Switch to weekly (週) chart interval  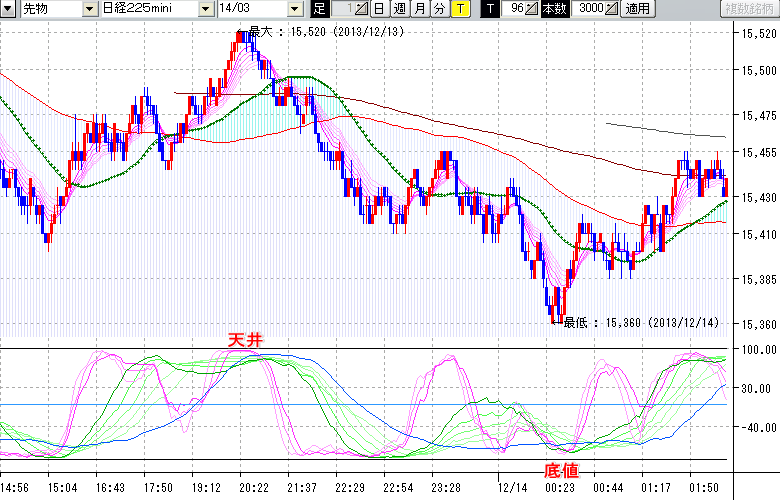click(399, 9)
